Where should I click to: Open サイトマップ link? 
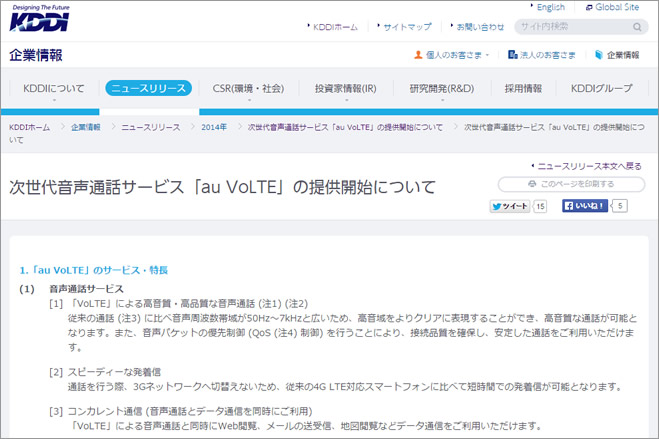coord(407,27)
